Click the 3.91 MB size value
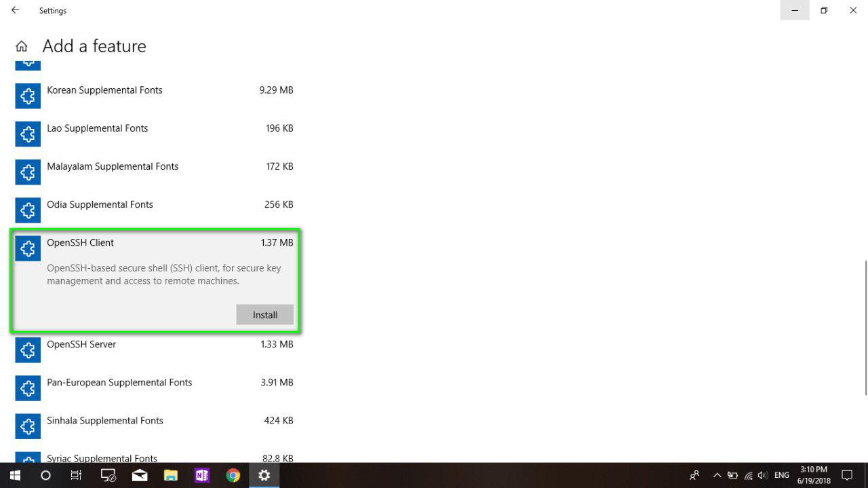 pyautogui.click(x=277, y=382)
